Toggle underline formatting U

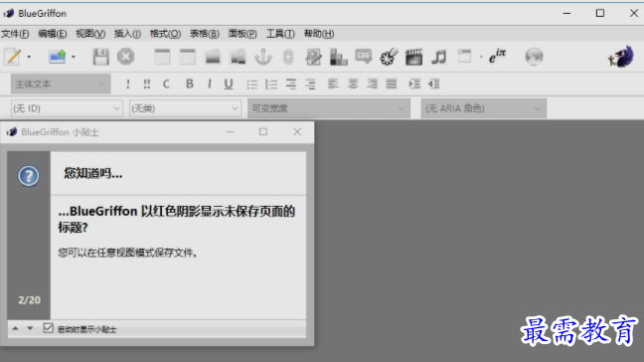tap(229, 84)
